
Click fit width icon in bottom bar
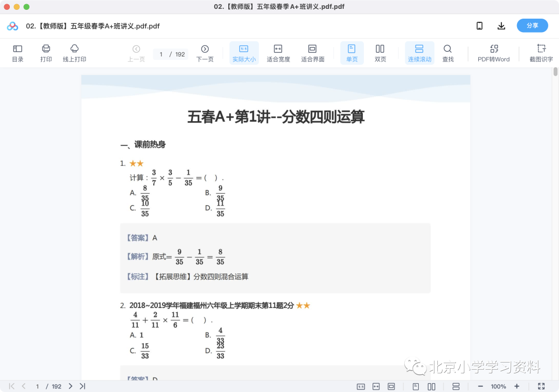[x=376, y=387]
